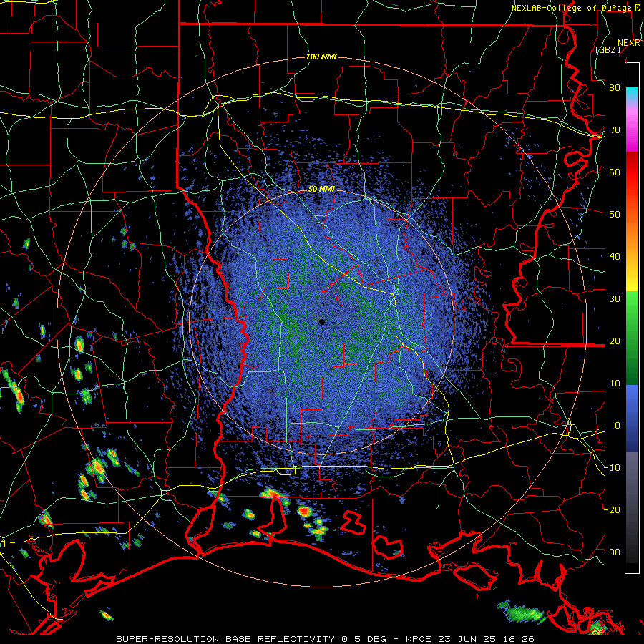This screenshot has width=644, height=644.
Task: Click the 30 value on the dBZ scale
Action: (615, 298)
